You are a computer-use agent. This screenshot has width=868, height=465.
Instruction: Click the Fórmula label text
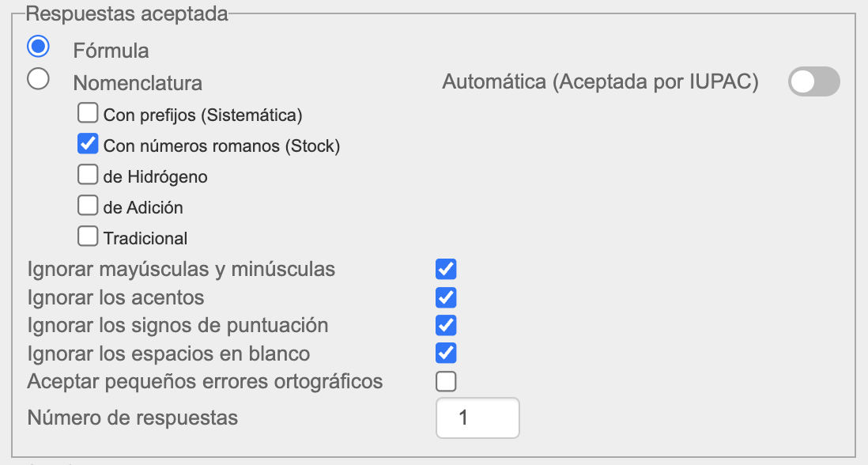[111, 51]
